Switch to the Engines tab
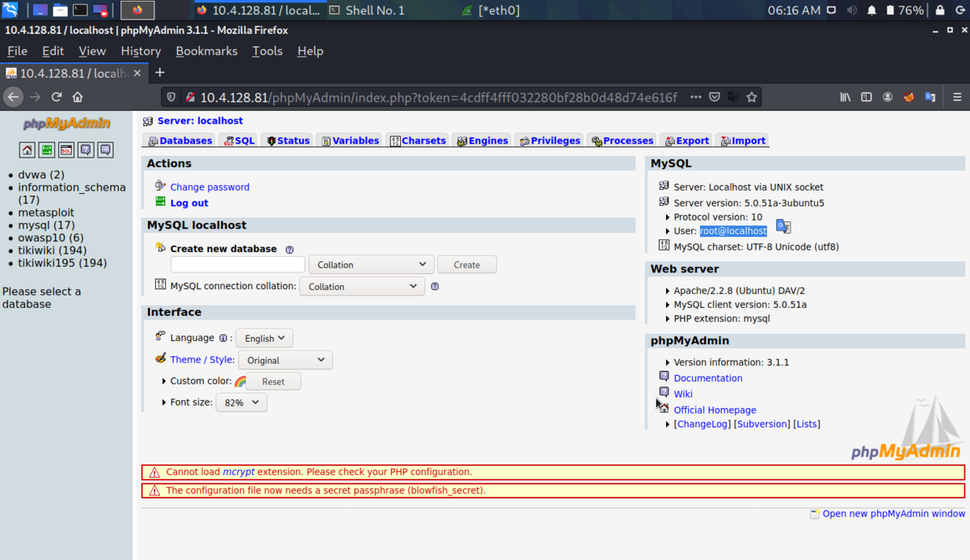970x560 pixels. [x=483, y=141]
